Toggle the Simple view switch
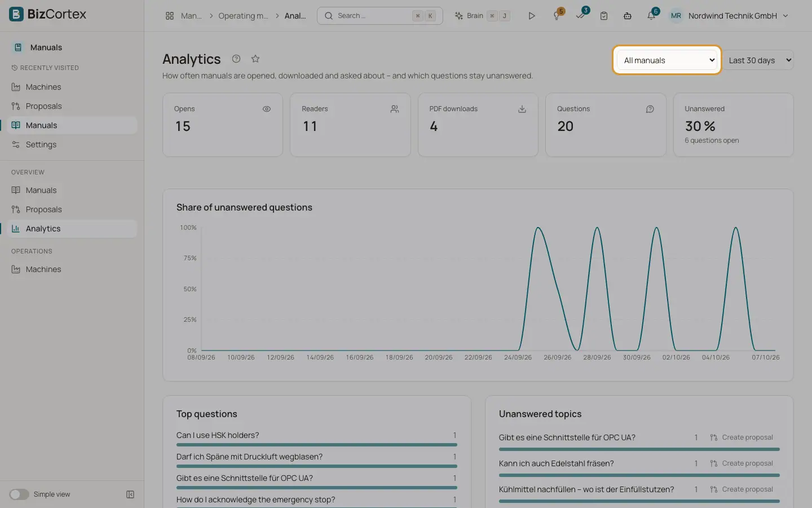812x508 pixels. [19, 494]
